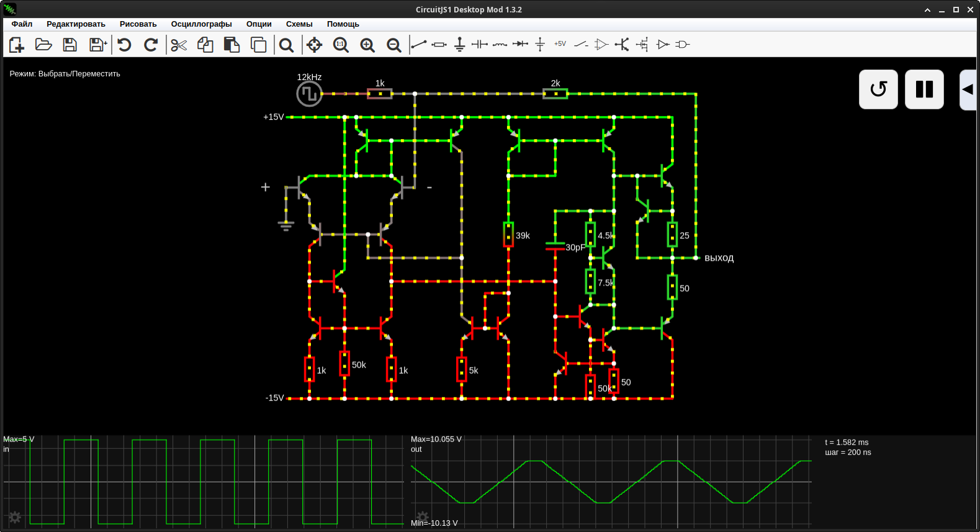Select the ground tool
This screenshot has height=532, width=980.
point(459,44)
